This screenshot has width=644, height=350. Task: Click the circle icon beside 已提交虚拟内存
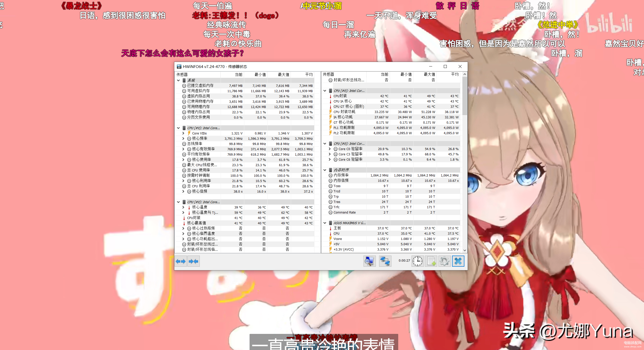(x=184, y=86)
